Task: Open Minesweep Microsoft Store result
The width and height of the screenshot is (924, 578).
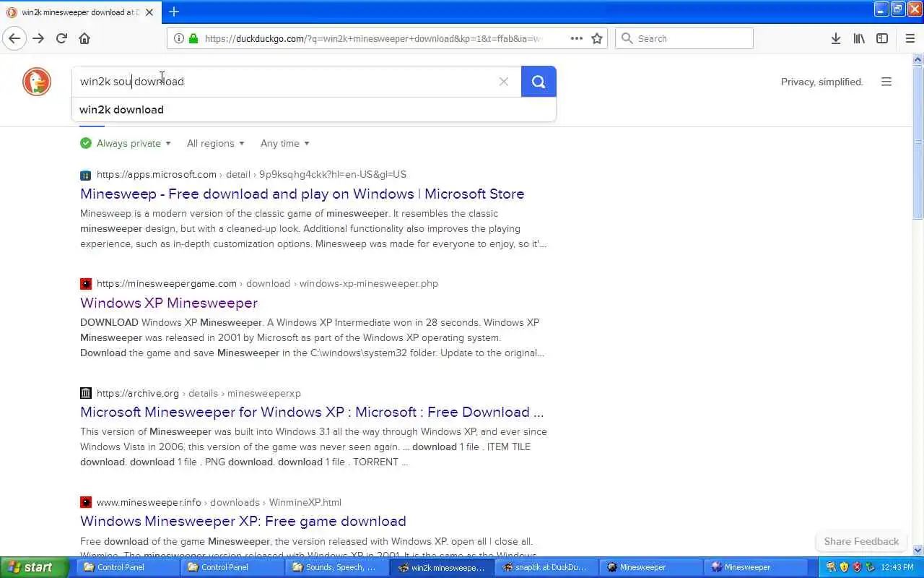Action: 302,194
